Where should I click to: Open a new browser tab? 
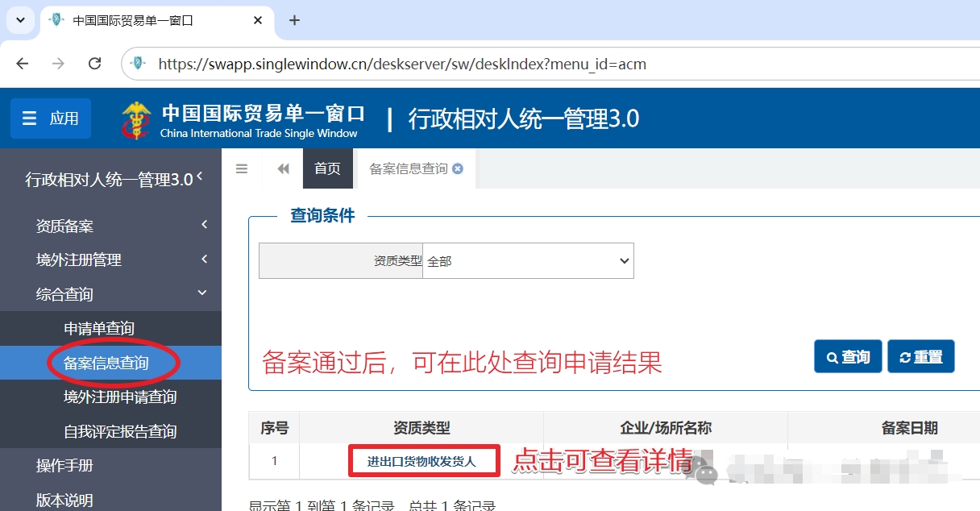tap(294, 20)
